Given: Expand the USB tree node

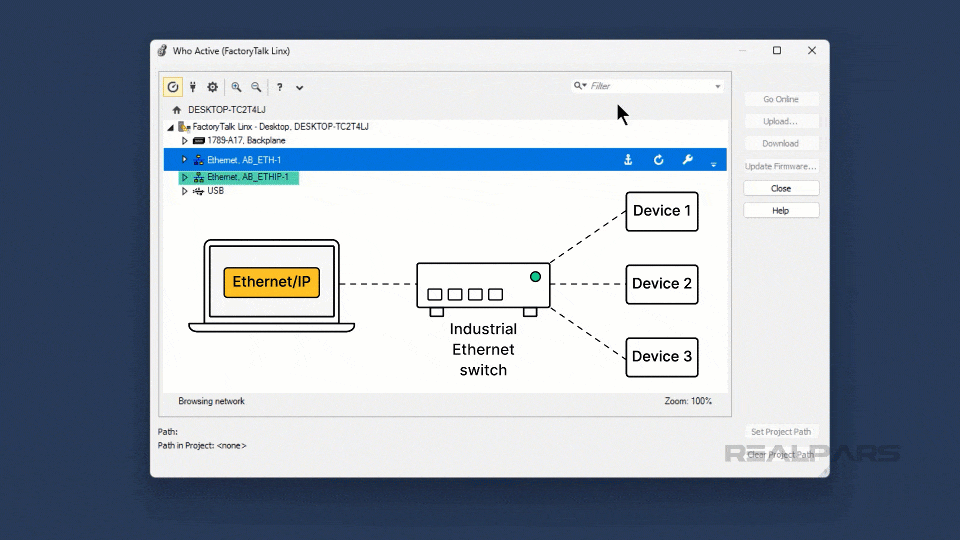Looking at the screenshot, I should [x=184, y=191].
